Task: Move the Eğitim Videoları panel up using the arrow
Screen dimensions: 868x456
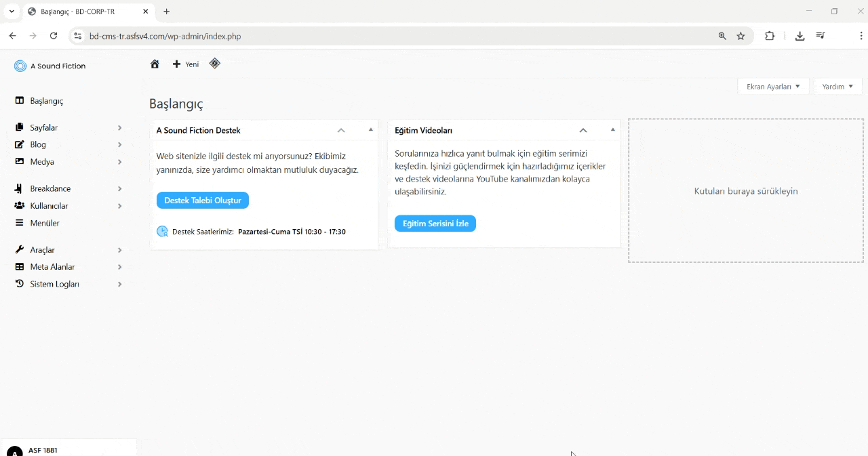Action: tap(583, 130)
